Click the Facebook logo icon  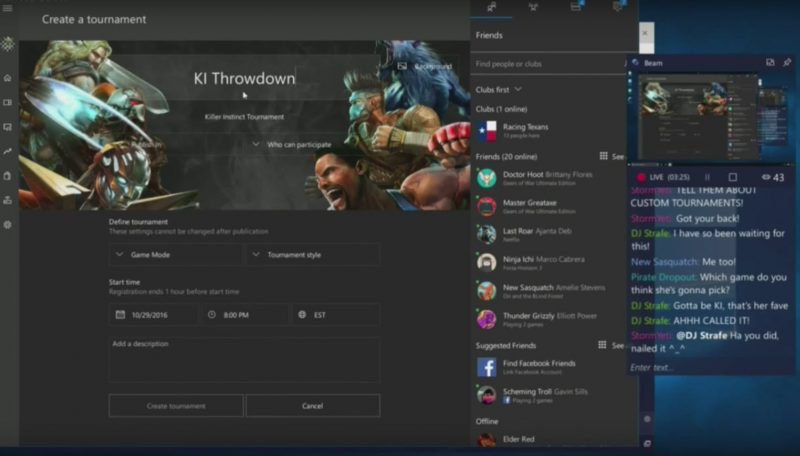(x=487, y=367)
